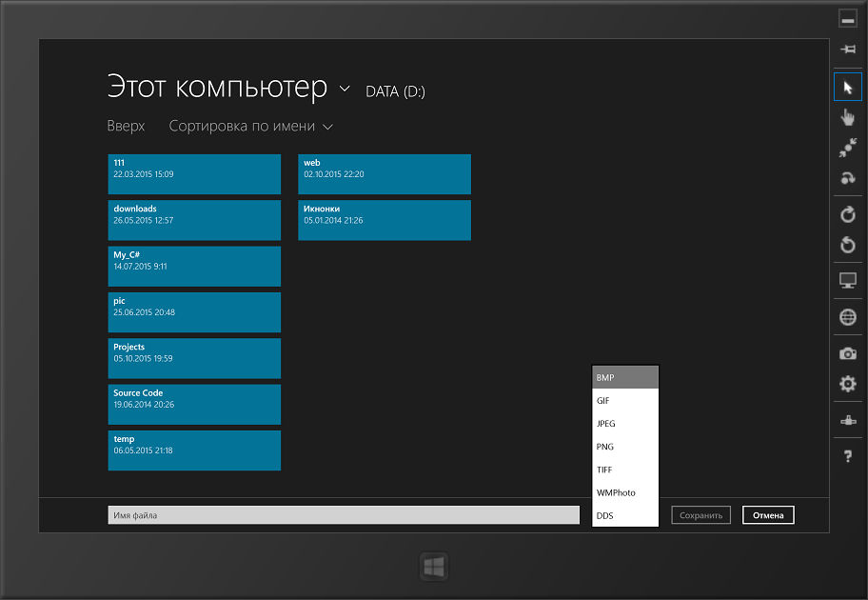Toggle always-on-top pin icon
This screenshot has width=868, height=600.
point(847,50)
